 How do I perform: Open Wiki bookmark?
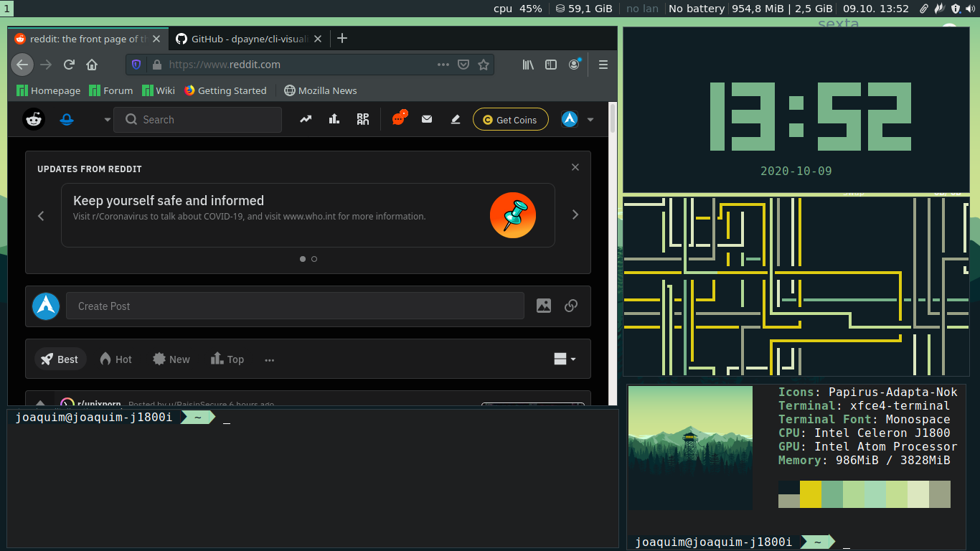pos(159,90)
